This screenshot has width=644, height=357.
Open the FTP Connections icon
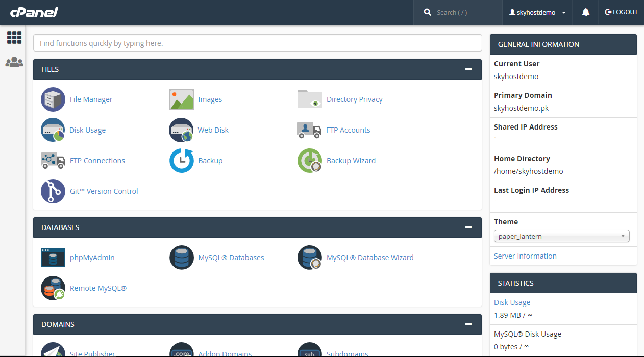[53, 161]
